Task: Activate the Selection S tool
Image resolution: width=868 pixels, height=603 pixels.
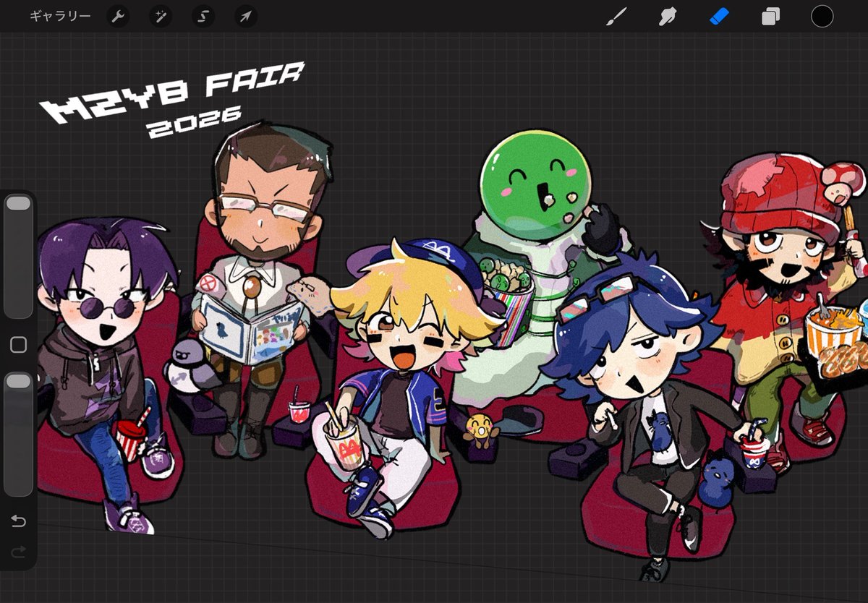Action: pyautogui.click(x=203, y=16)
